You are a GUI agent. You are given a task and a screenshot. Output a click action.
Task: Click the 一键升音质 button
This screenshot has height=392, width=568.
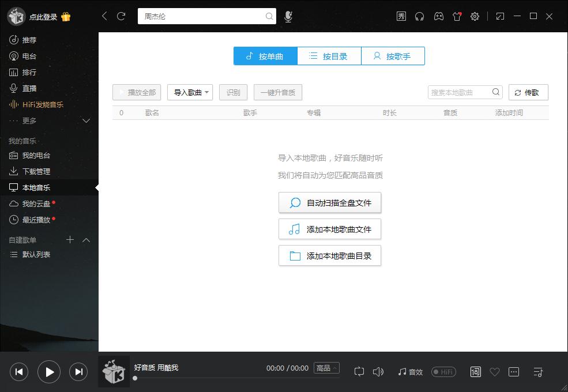point(278,92)
